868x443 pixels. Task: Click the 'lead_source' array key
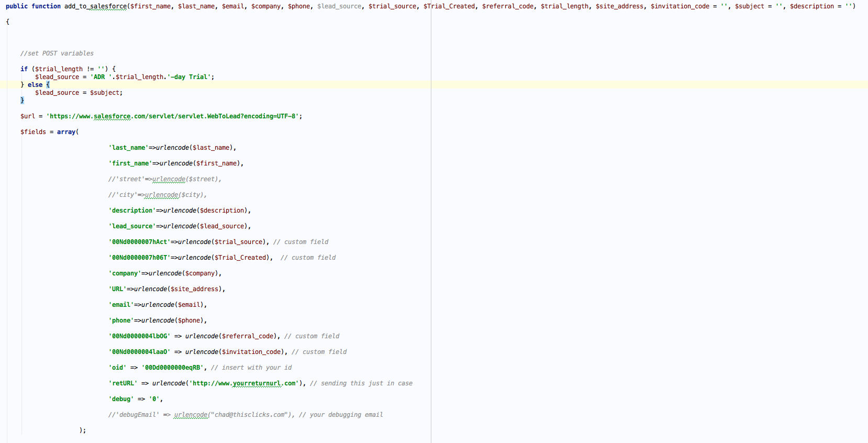(x=132, y=226)
